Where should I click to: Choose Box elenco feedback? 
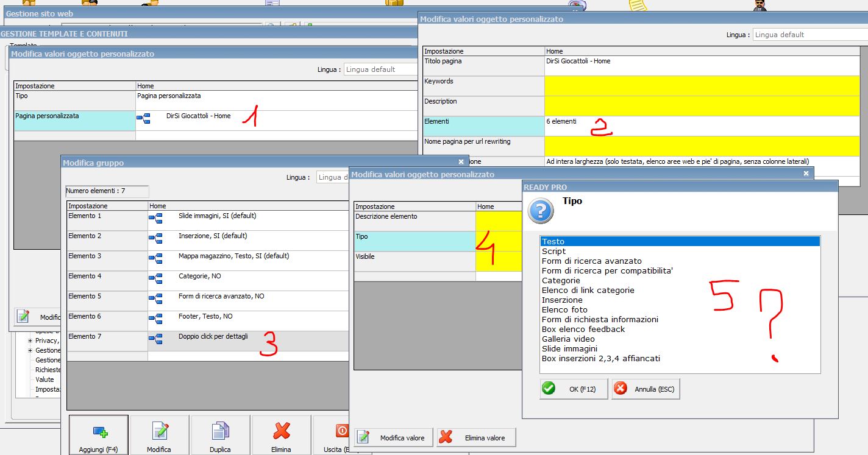tap(583, 329)
